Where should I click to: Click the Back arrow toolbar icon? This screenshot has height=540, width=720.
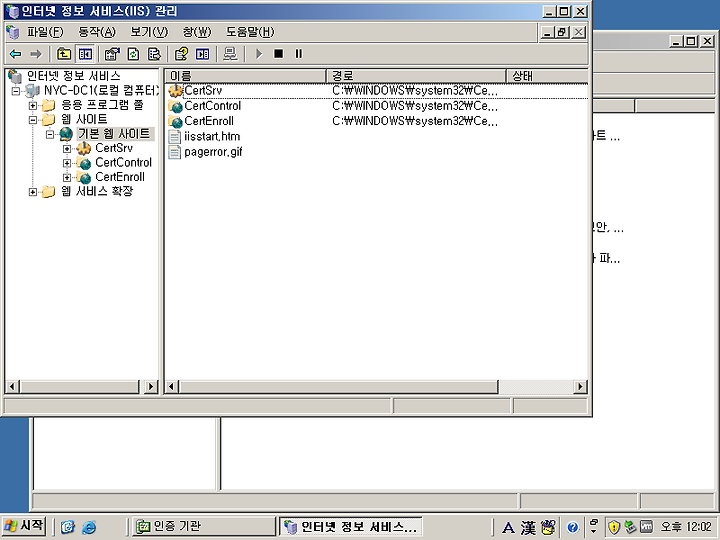pos(16,54)
